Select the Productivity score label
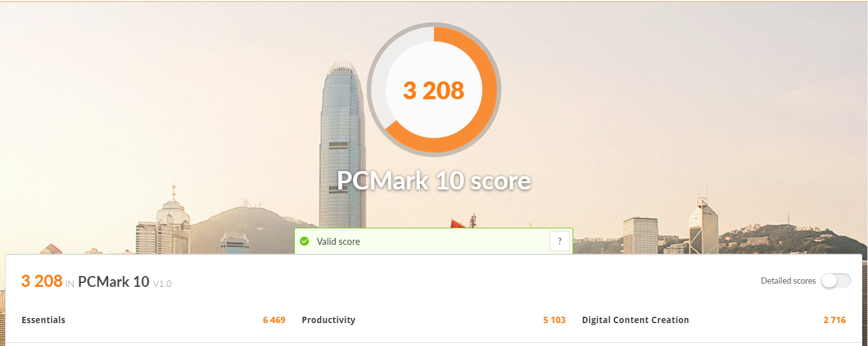Image resolution: width=868 pixels, height=346 pixels. tap(329, 320)
